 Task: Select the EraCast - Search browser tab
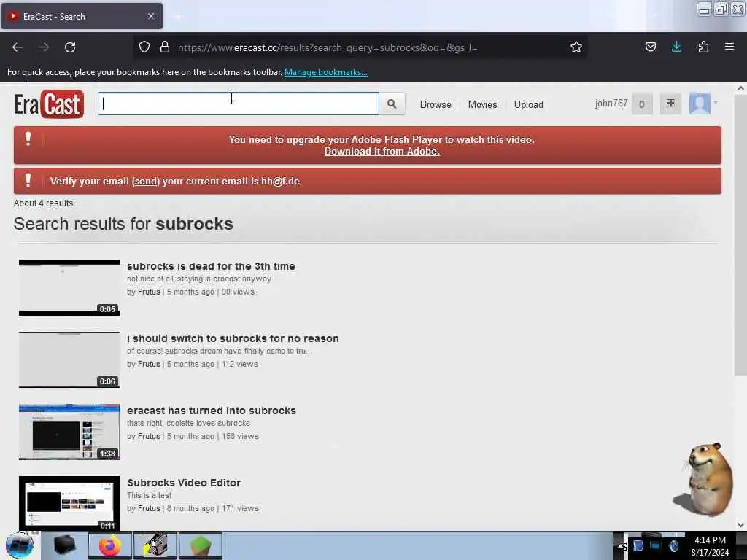point(82,16)
